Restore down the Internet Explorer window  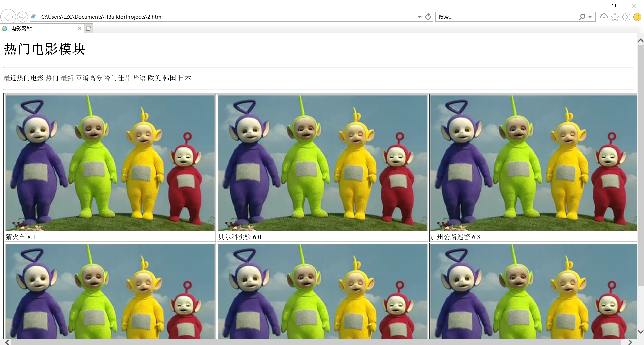pos(614,6)
